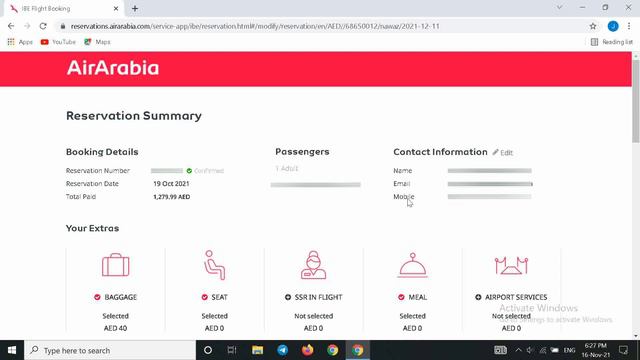The width and height of the screenshot is (640, 360).
Task: Click the Meal cloche icon
Action: (412, 265)
